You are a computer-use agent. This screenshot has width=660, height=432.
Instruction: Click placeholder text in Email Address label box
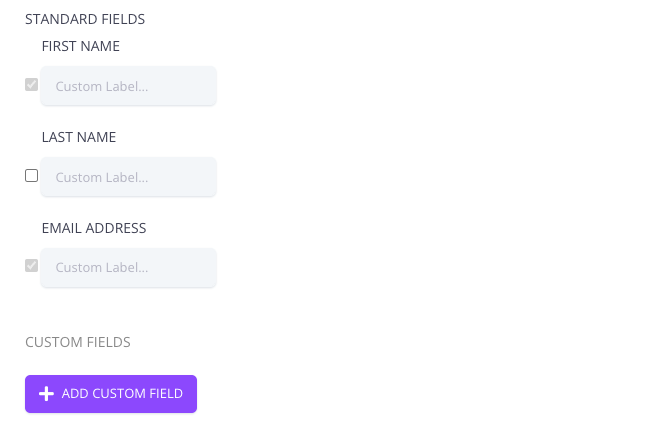102,267
